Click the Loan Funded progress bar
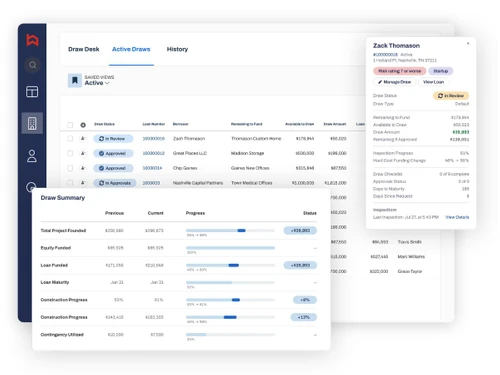The image size is (500, 375). point(230,265)
